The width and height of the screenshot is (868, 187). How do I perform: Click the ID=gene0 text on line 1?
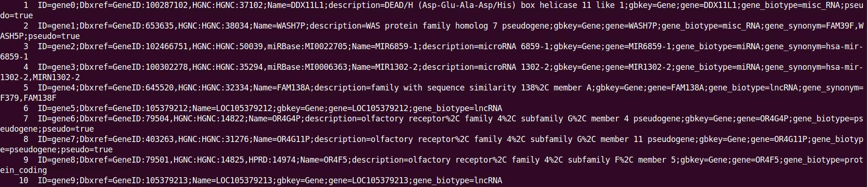(x=56, y=5)
